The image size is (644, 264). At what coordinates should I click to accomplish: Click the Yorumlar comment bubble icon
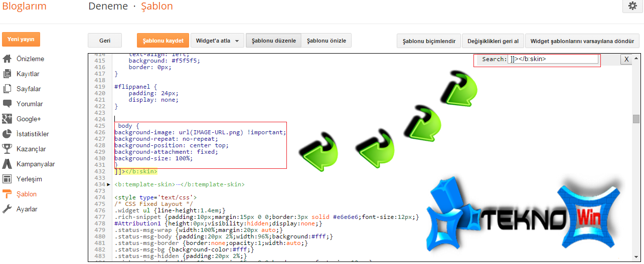7,104
